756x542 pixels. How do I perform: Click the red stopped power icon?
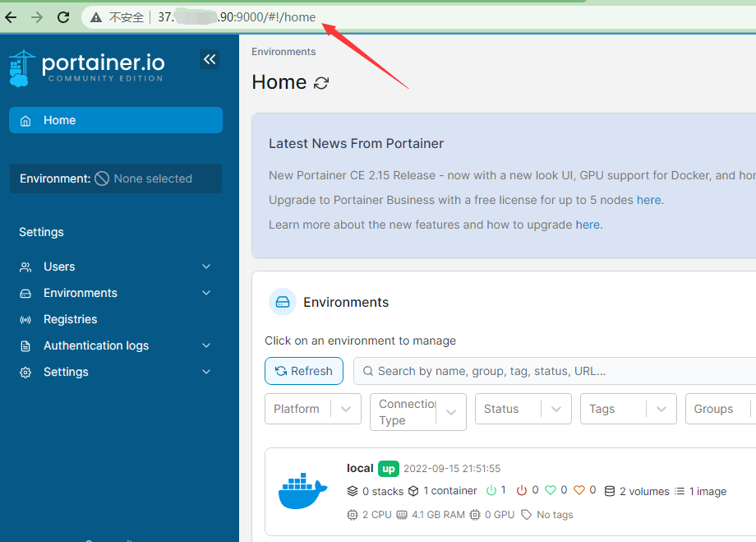pyautogui.click(x=522, y=490)
